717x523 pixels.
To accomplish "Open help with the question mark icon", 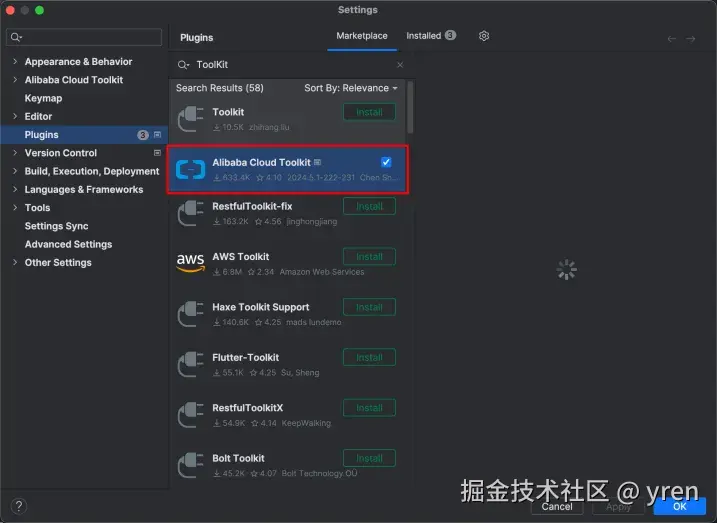I will point(19,506).
